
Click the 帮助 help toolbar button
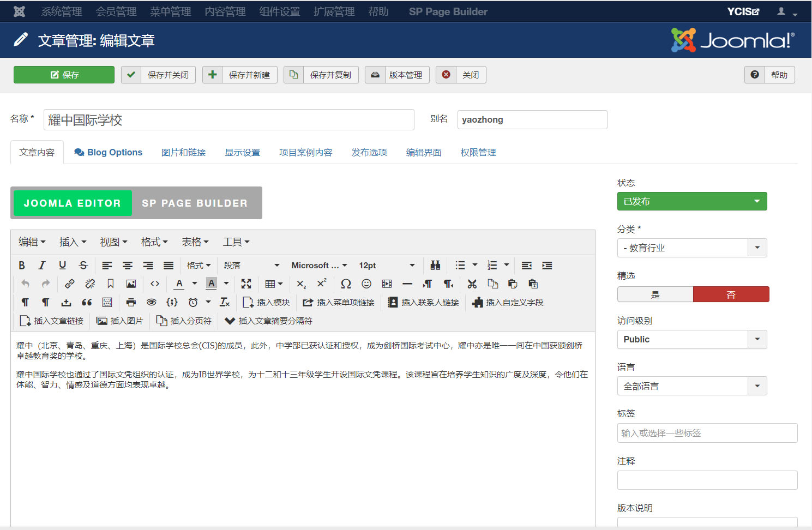(769, 75)
